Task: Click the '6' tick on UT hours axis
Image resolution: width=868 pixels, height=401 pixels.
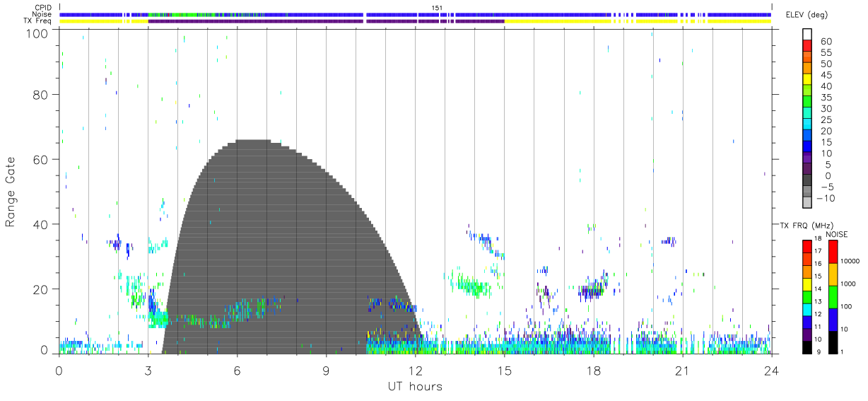Action: (x=237, y=370)
